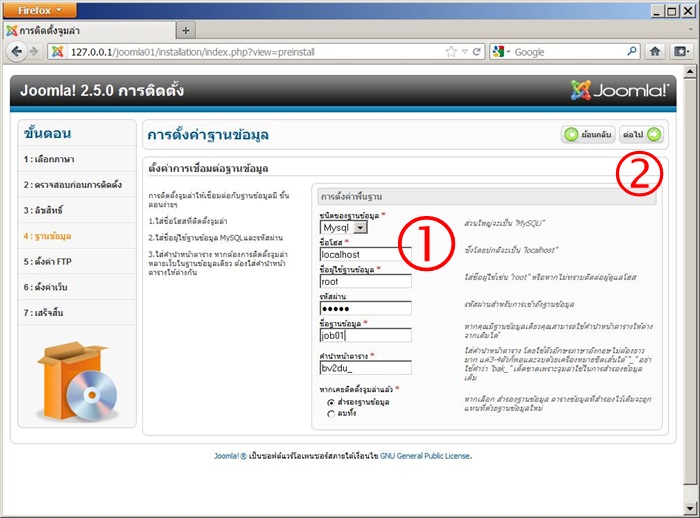
Task: Click the การตั้งค่าพื้นฐาน section header
Action: pos(487,196)
